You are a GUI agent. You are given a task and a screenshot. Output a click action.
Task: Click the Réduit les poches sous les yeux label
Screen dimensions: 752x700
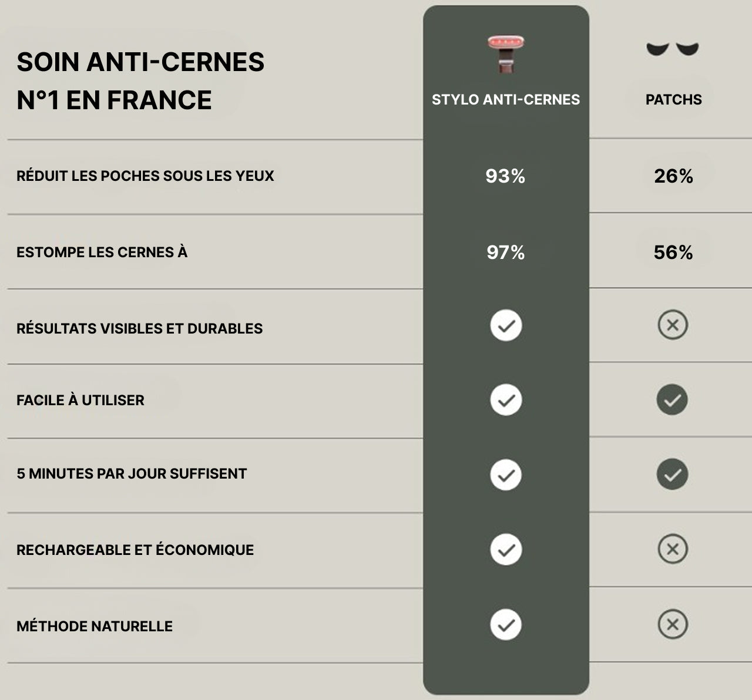pyautogui.click(x=145, y=176)
